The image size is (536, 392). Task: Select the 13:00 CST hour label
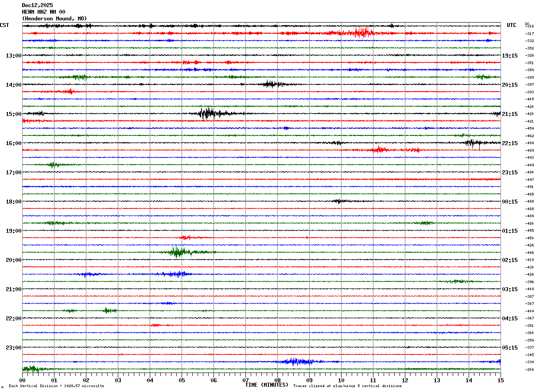(13, 56)
